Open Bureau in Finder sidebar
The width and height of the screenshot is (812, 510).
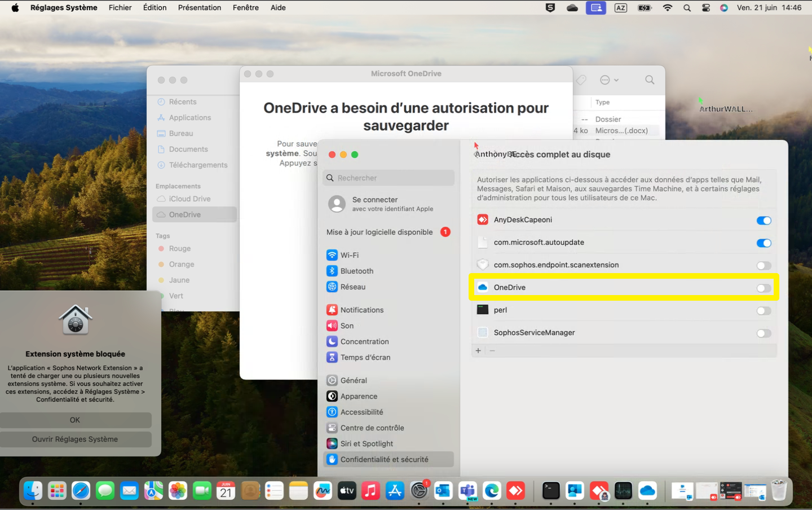195,133
